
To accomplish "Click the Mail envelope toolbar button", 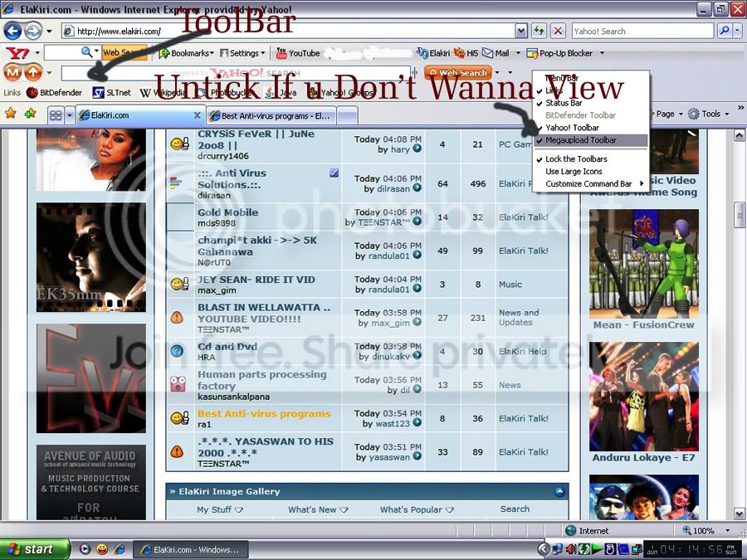I will tap(496, 53).
